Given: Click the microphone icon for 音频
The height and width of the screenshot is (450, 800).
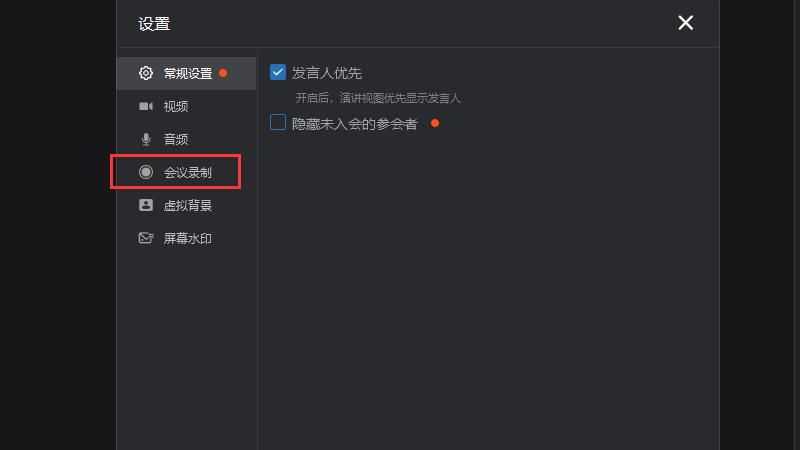Looking at the screenshot, I should [x=146, y=139].
